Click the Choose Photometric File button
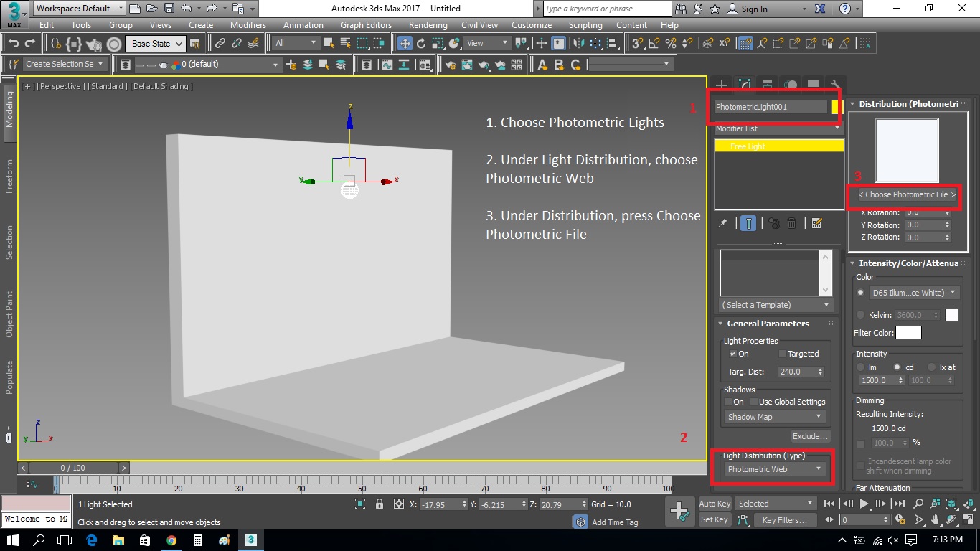980x551 pixels. 907,194
